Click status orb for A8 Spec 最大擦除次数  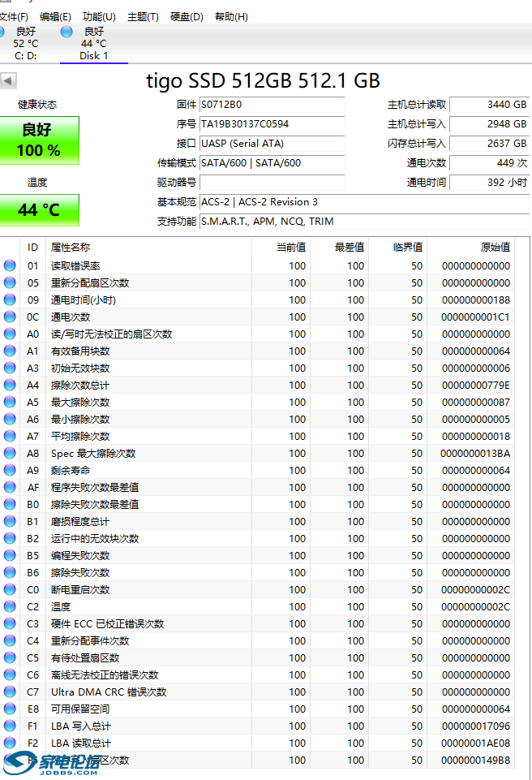(10, 453)
